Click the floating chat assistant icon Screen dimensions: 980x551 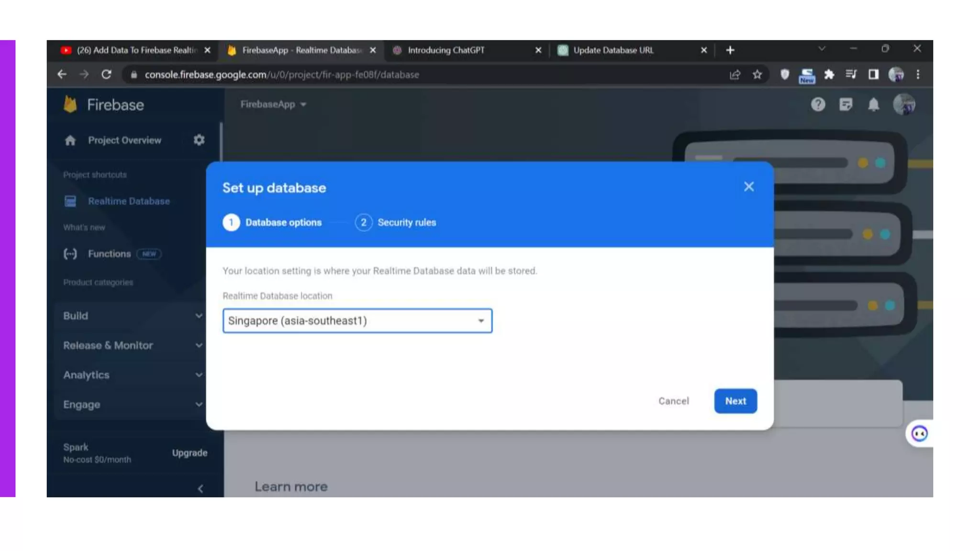coord(919,434)
